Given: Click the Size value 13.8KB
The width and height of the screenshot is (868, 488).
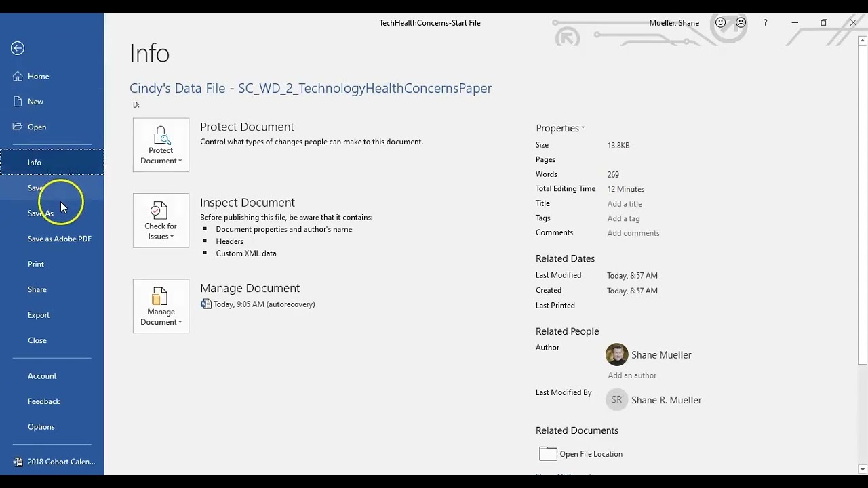Looking at the screenshot, I should [618, 146].
